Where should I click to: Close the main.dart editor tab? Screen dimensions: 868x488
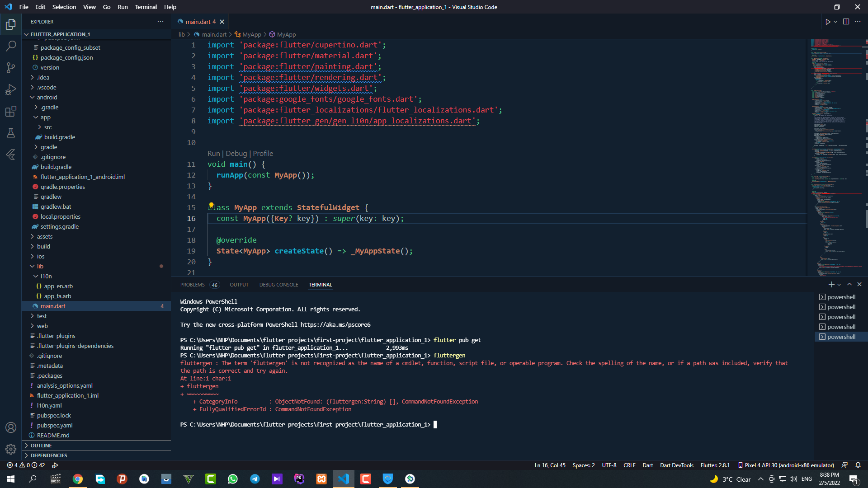point(222,22)
